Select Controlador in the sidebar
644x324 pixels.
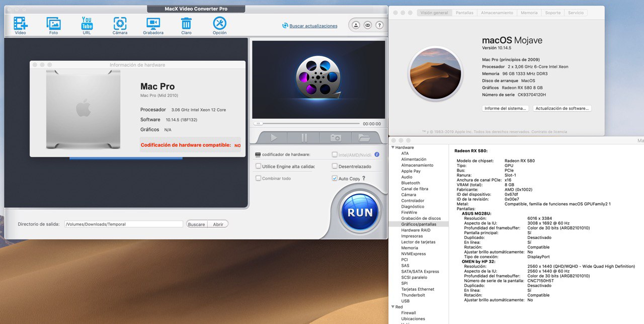[413, 201]
